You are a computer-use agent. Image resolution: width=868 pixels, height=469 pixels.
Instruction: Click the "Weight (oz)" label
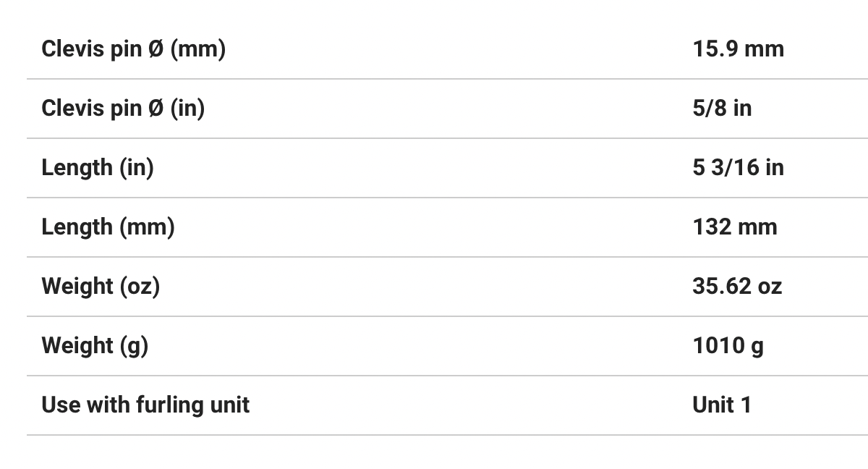coord(101,287)
